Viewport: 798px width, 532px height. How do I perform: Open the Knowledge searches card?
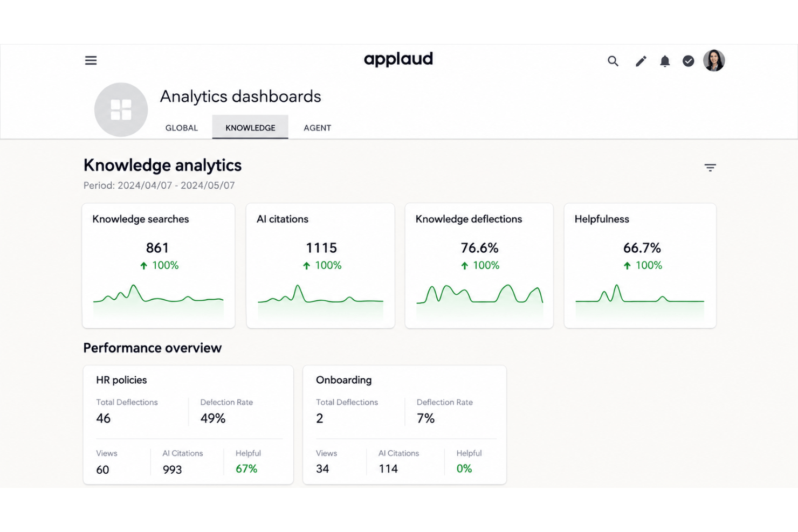pyautogui.click(x=159, y=265)
